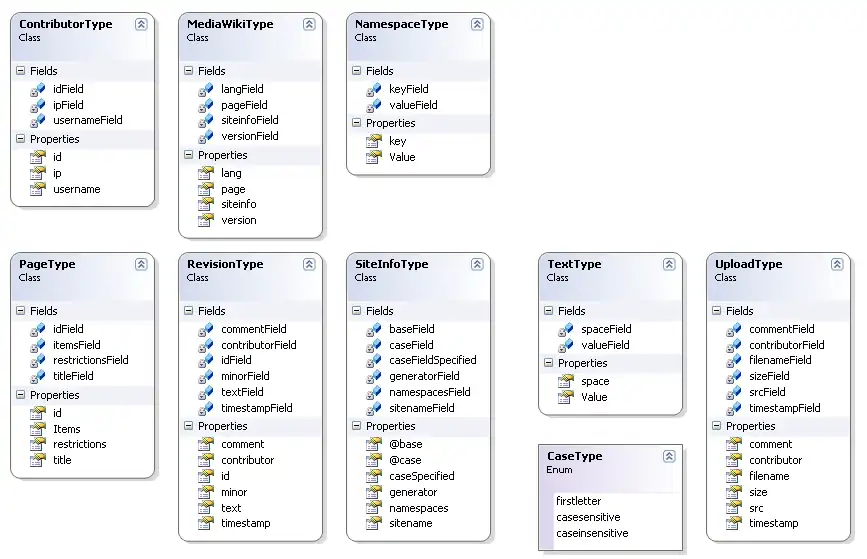
Task: Select the caseFieldSpecified field in SiteInfoType
Action: click(x=432, y=360)
